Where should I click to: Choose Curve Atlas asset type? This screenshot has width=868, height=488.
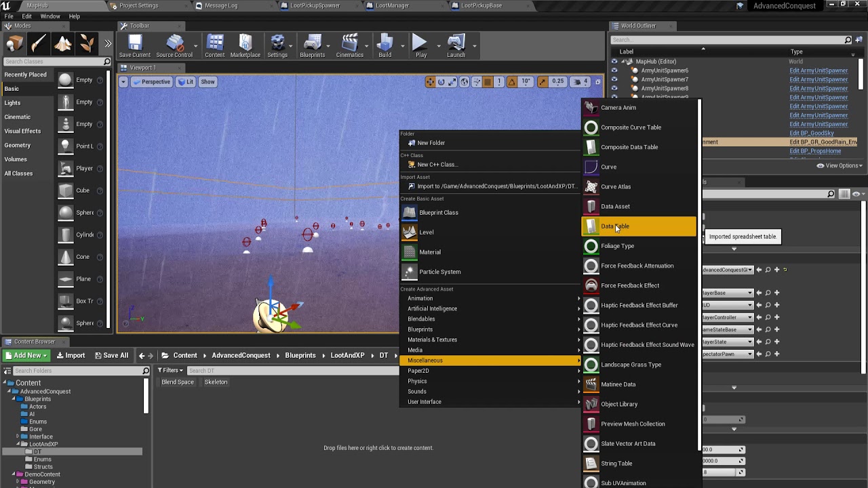click(x=639, y=186)
